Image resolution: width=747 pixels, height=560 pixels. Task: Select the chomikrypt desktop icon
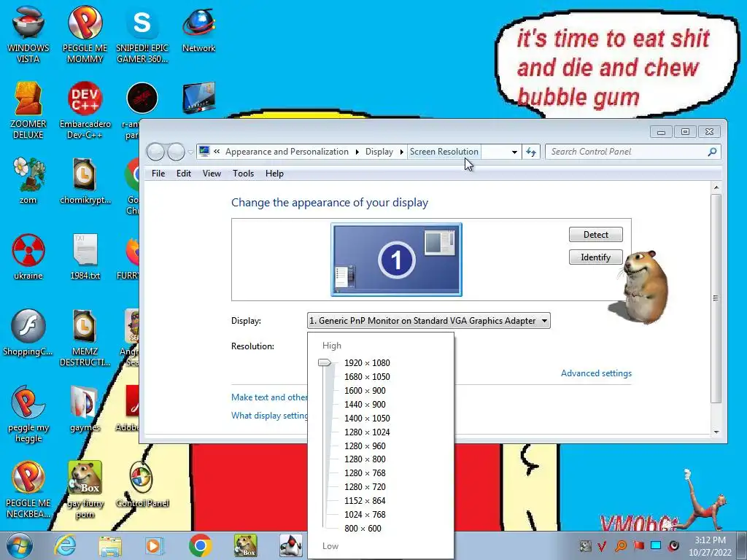(85, 181)
